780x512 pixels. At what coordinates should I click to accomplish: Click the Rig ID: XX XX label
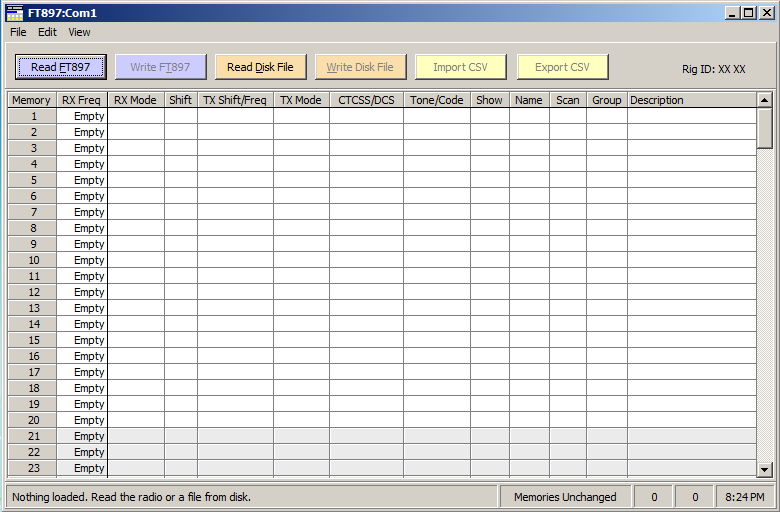pyautogui.click(x=713, y=69)
